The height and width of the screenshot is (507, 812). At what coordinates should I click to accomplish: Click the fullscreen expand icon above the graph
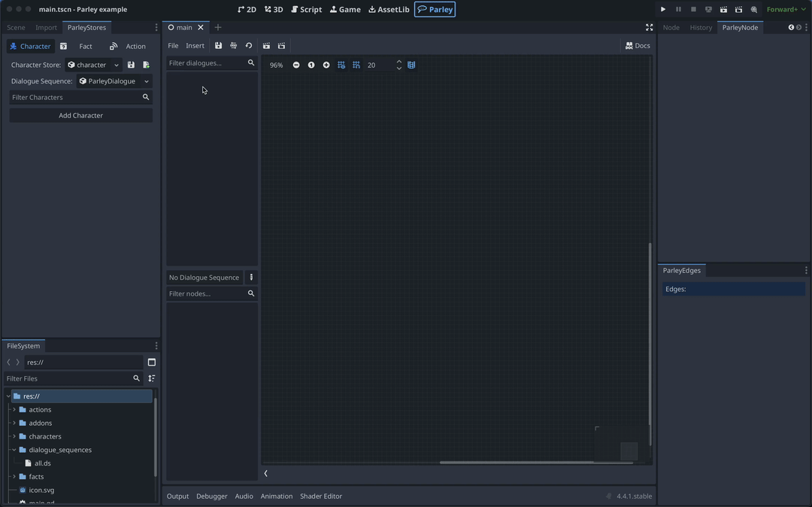click(649, 26)
